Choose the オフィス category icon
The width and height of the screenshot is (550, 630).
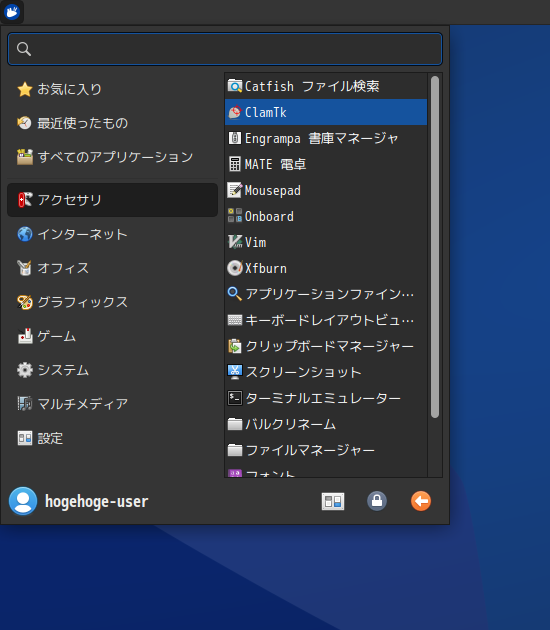[25, 268]
